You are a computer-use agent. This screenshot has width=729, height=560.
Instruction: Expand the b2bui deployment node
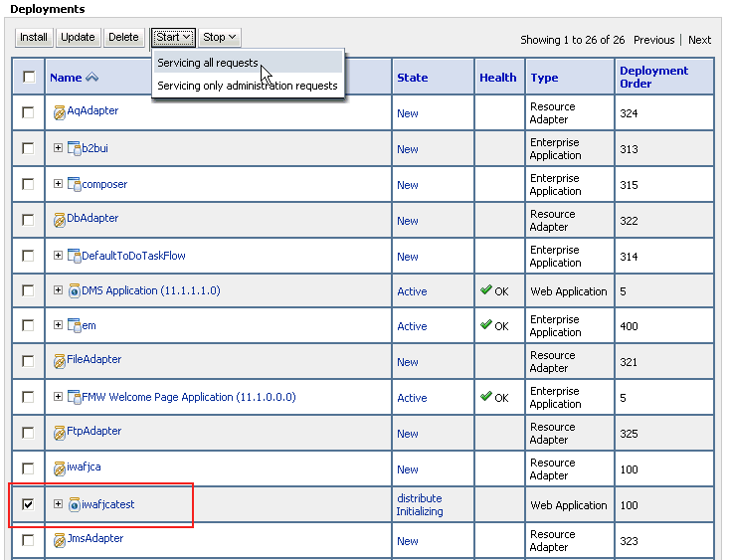click(58, 148)
